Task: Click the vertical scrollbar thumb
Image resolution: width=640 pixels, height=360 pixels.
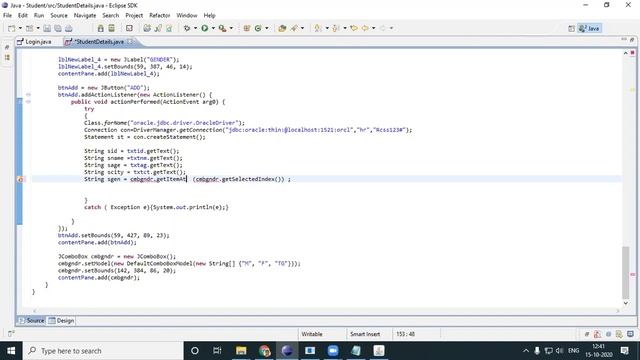Action: tap(626, 272)
